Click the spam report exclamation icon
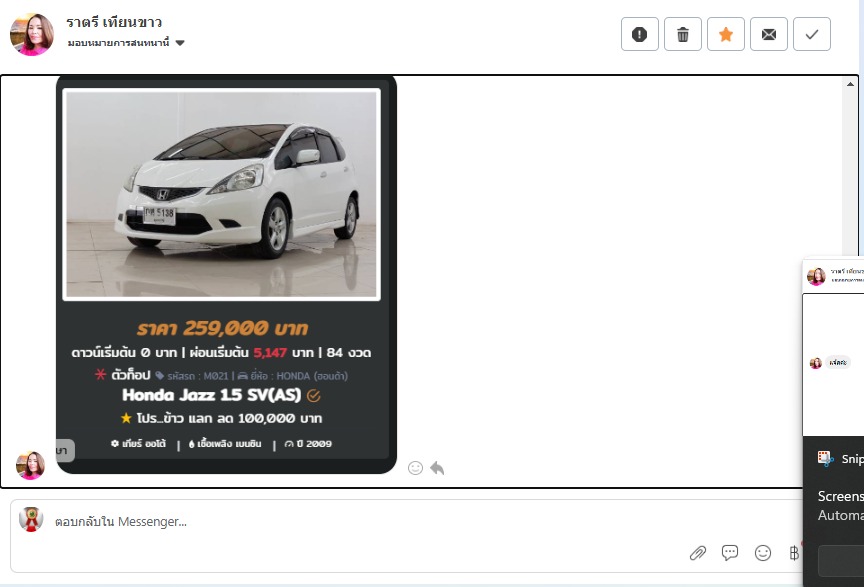The width and height of the screenshot is (864, 587). pos(640,34)
